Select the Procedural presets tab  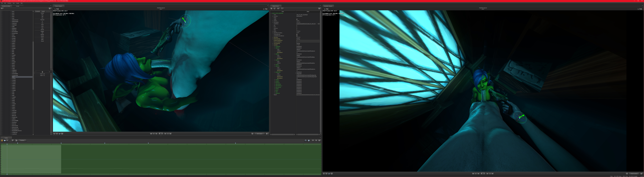[38, 11]
